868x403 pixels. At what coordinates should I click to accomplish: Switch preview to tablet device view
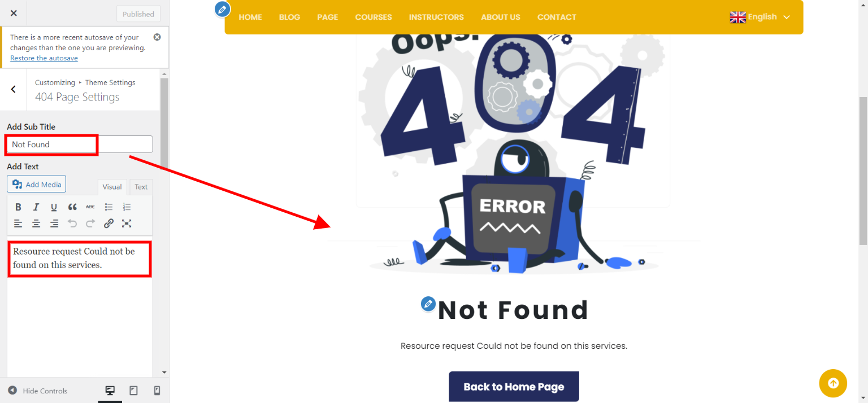133,391
